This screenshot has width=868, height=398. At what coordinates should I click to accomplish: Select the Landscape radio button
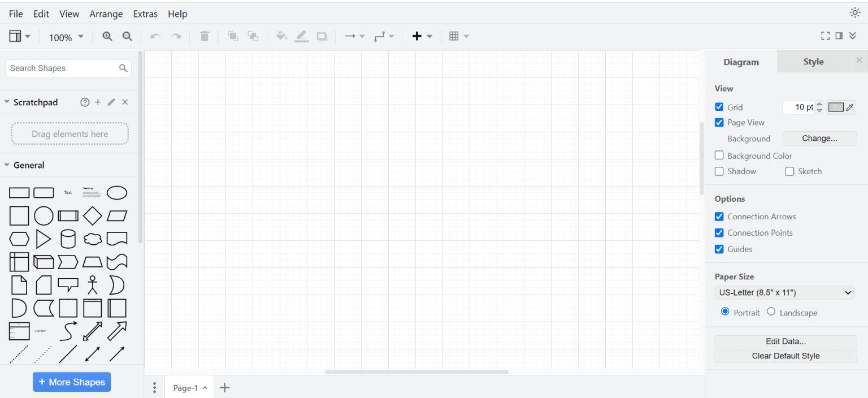(x=771, y=312)
